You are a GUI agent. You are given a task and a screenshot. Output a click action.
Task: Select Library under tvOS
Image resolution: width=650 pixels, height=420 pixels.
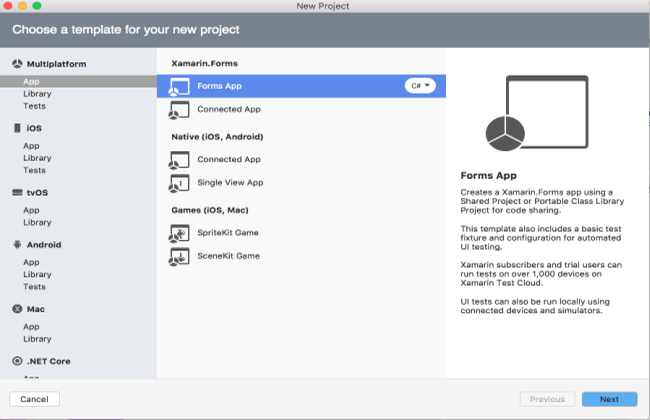point(37,222)
